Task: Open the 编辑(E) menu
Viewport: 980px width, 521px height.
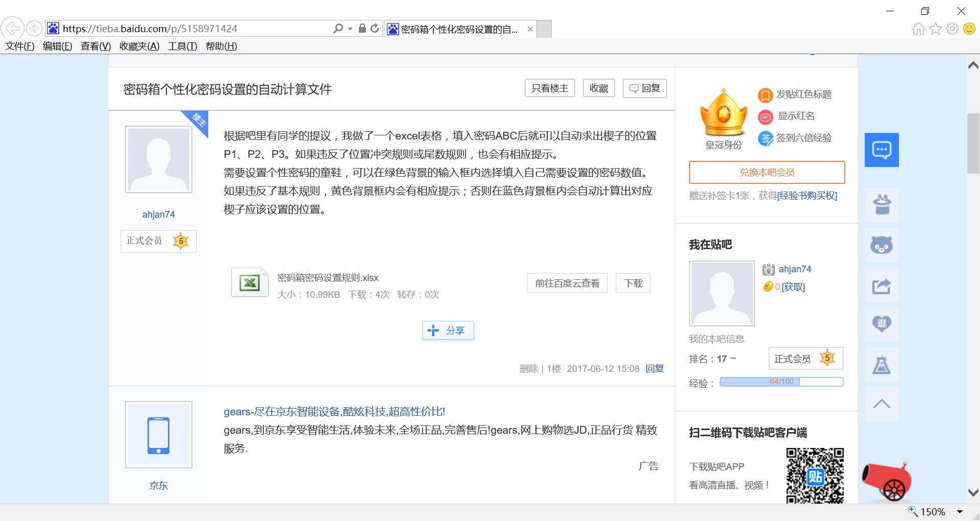Action: point(58,46)
